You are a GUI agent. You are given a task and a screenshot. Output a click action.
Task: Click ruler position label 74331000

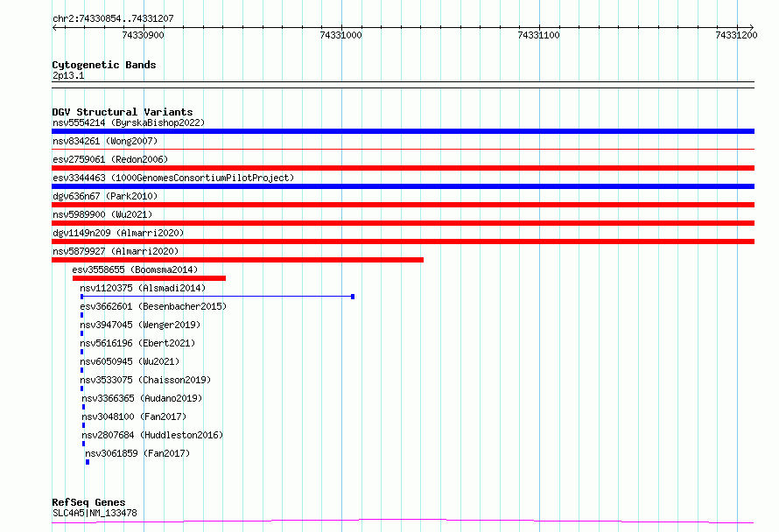pyautogui.click(x=340, y=35)
